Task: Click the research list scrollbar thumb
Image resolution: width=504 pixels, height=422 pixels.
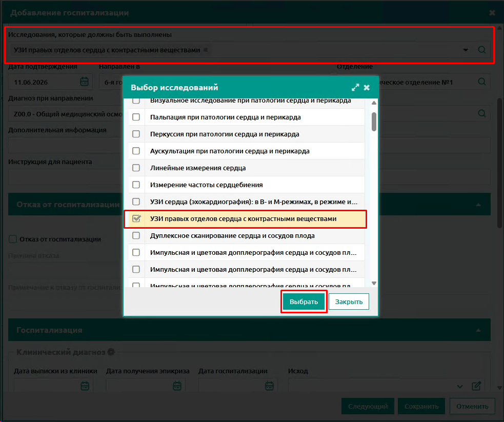Action: 374,122
